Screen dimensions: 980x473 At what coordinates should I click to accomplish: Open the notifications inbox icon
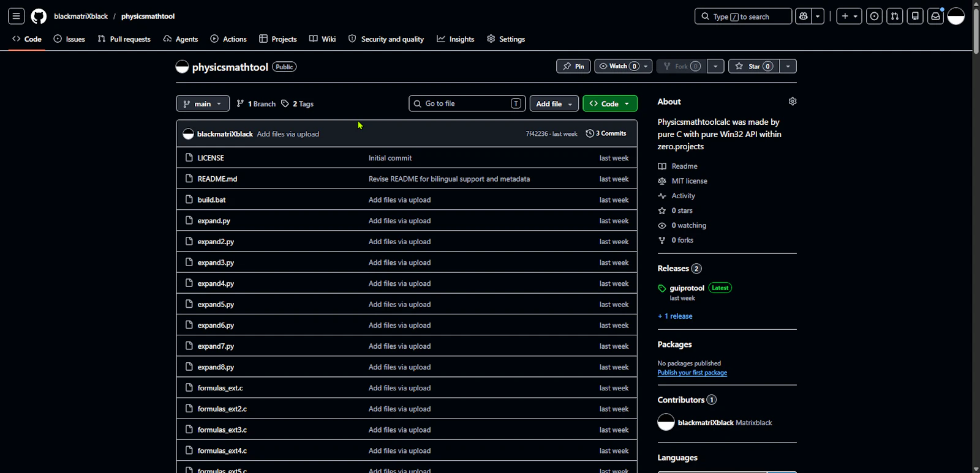(935, 17)
